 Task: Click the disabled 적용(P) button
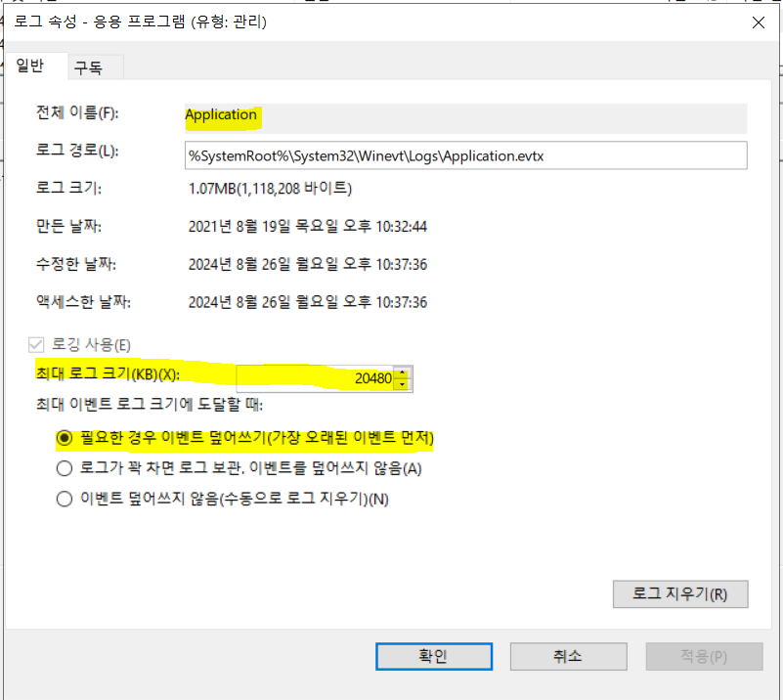click(x=704, y=656)
